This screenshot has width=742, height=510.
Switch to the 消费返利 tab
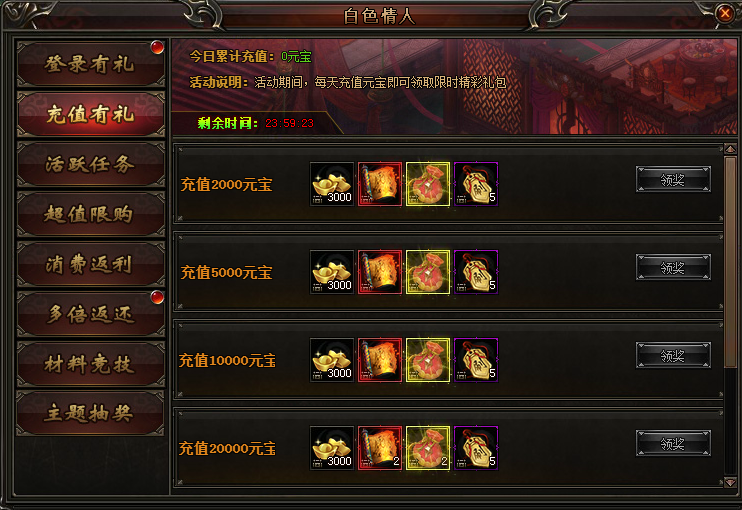91,264
